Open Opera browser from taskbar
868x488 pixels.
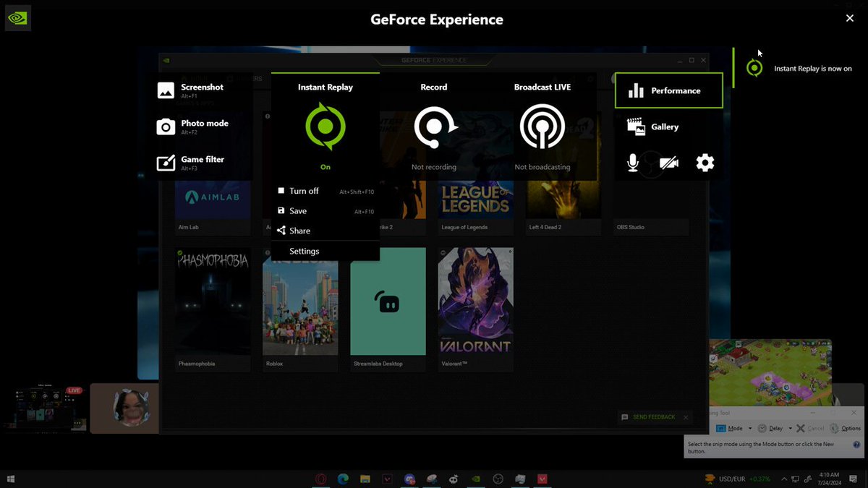(x=321, y=479)
